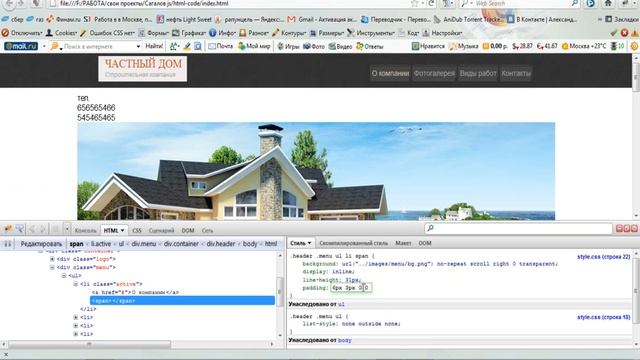Click the mail.ru toolbar logo
Viewport: 640px width, 360px height.
21,46
